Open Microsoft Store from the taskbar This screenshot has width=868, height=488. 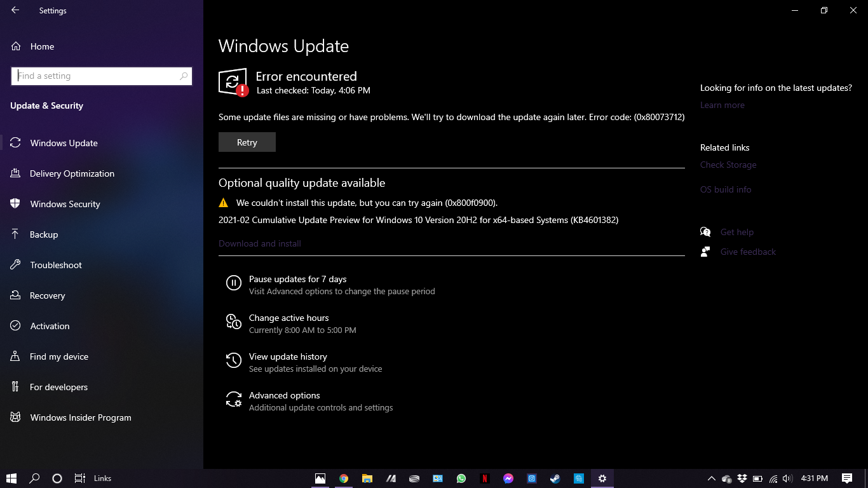point(579,478)
